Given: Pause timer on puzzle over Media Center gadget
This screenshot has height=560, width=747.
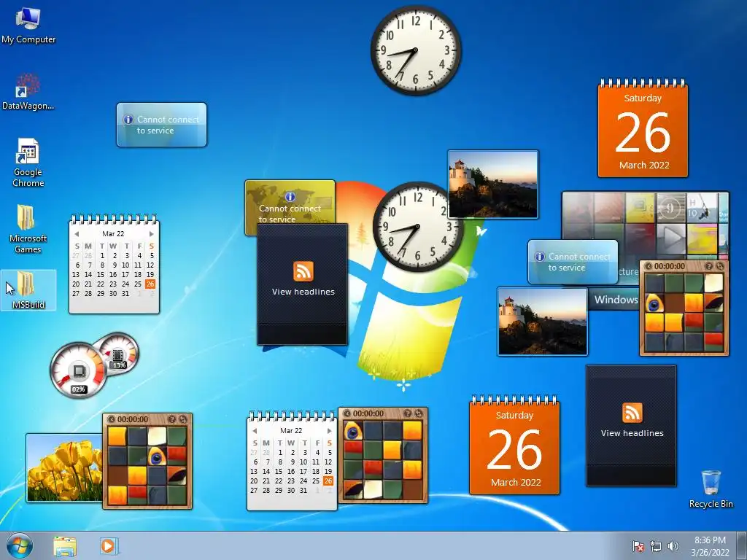Looking at the screenshot, I should pyautogui.click(x=648, y=266).
